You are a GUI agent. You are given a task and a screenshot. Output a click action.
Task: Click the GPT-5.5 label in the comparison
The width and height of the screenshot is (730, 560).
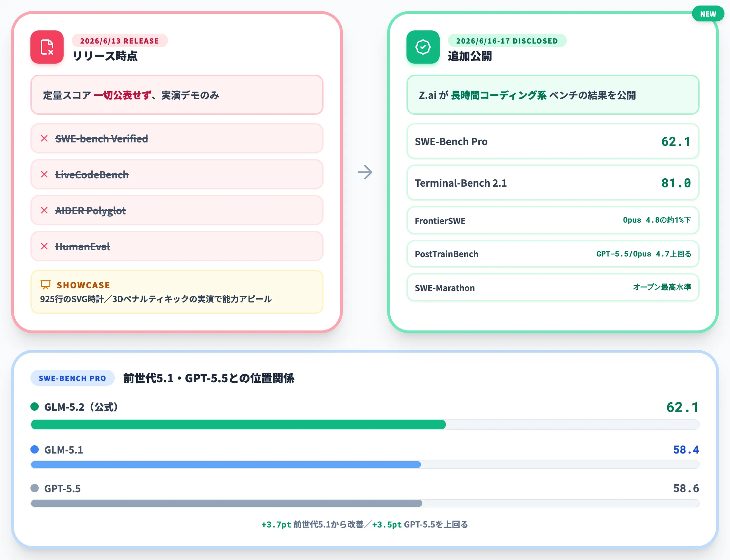62,489
